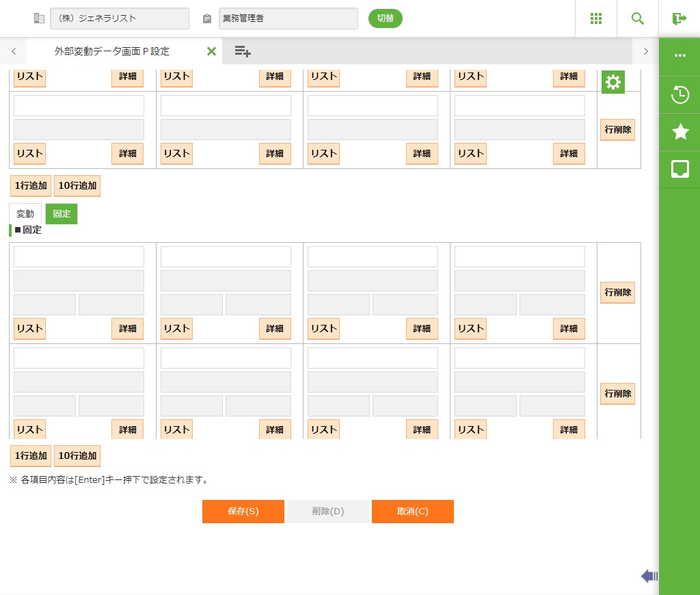The height and width of the screenshot is (595, 700).
Task: Switch to the 変動 tab
Action: [25, 214]
